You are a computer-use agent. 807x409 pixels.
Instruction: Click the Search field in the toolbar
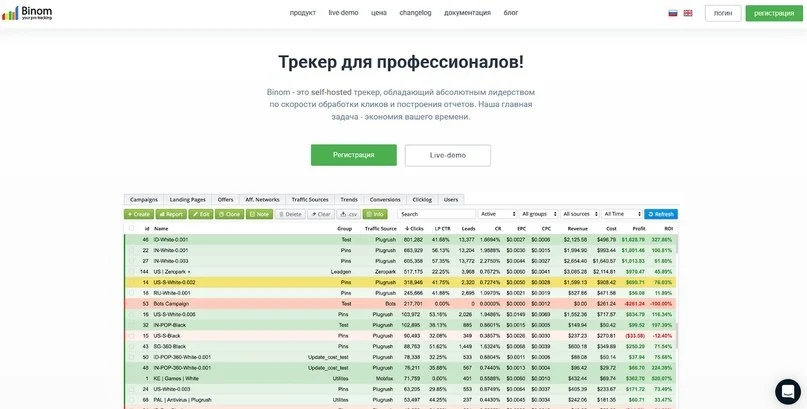(437, 214)
